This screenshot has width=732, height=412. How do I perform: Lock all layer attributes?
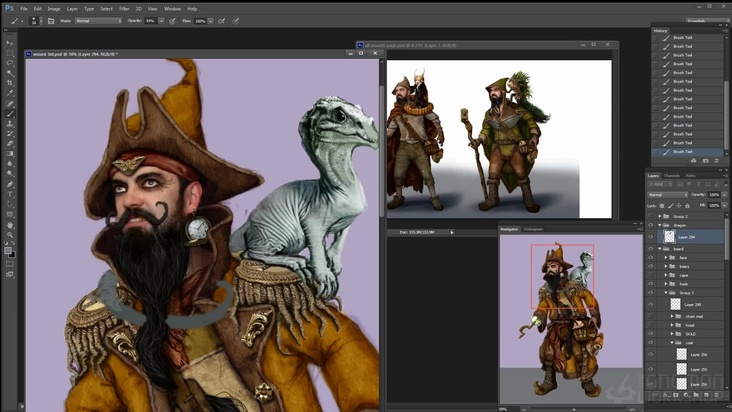coord(687,206)
